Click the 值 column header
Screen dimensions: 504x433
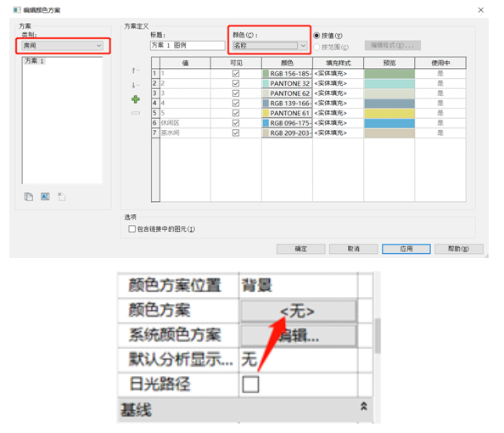tap(185, 63)
